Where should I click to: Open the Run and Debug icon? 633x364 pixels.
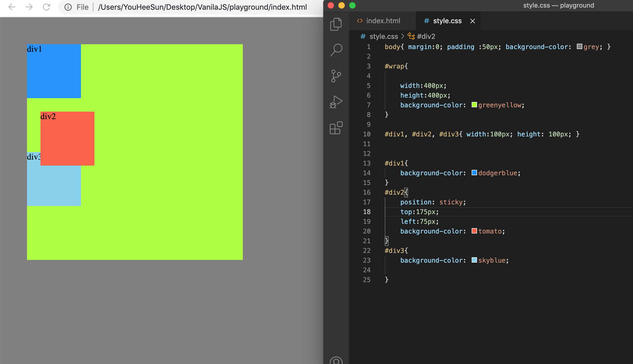pos(336,102)
